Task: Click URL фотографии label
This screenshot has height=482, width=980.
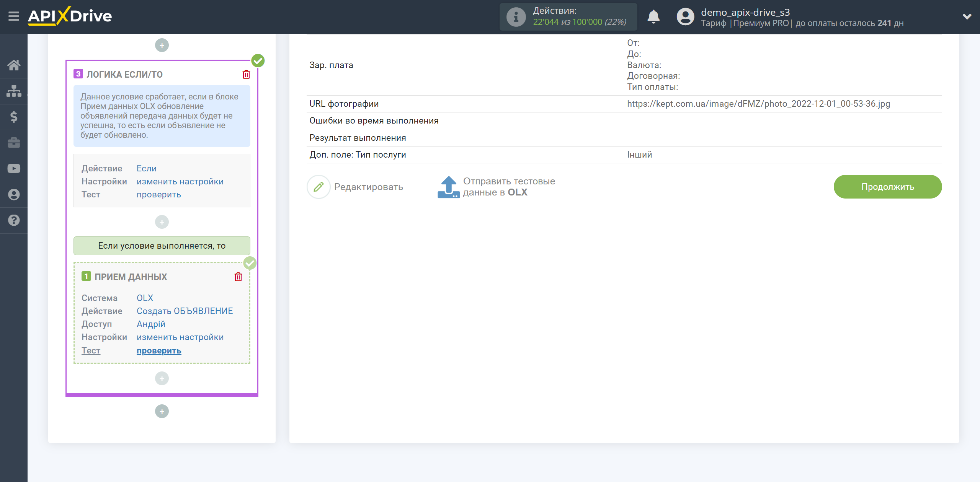Action: pos(344,104)
